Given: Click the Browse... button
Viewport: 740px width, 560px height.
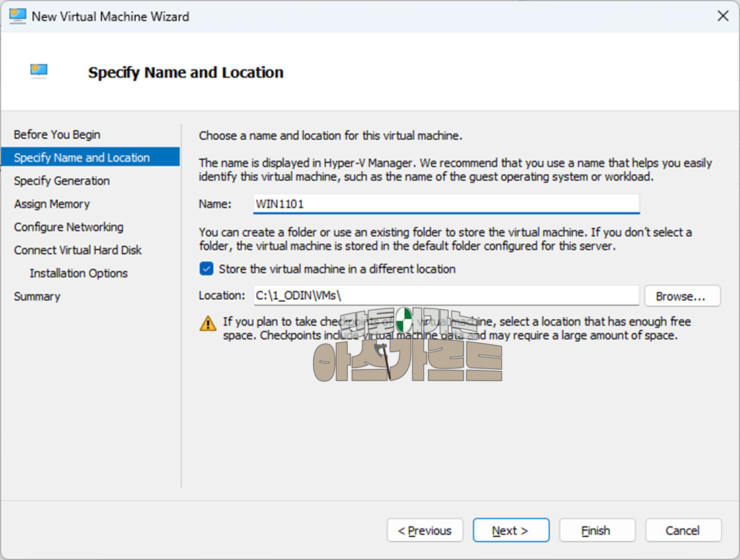Looking at the screenshot, I should [682, 296].
